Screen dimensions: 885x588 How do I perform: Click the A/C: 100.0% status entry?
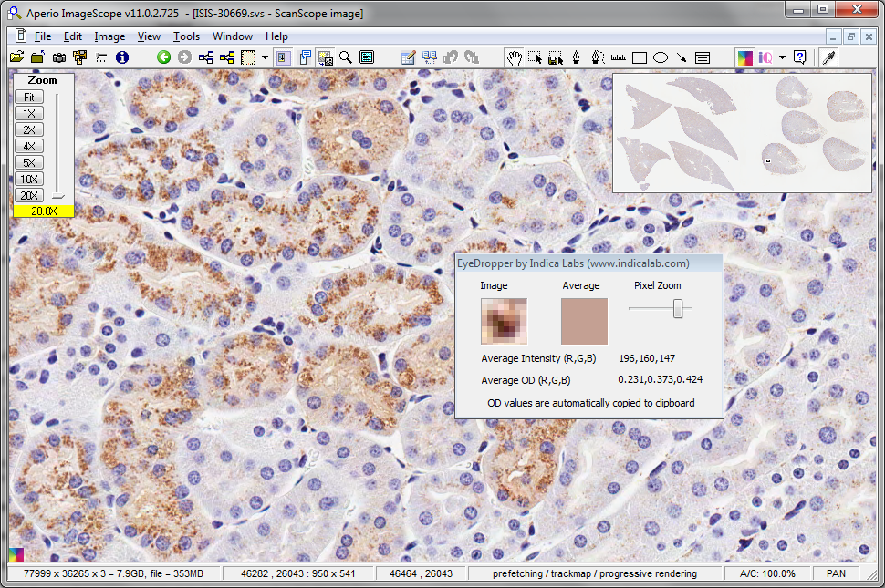[x=767, y=573]
